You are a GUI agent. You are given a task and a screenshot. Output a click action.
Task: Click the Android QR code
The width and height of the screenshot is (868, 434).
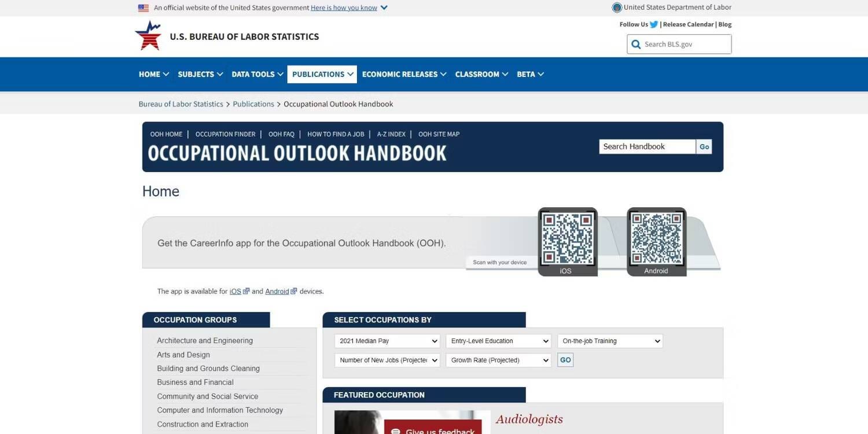coord(656,238)
